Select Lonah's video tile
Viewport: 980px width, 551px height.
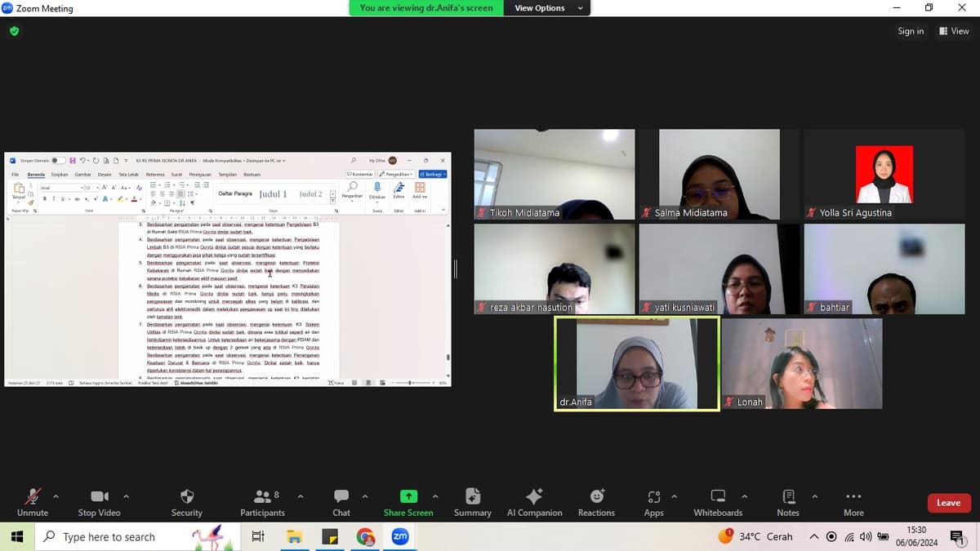pos(802,363)
